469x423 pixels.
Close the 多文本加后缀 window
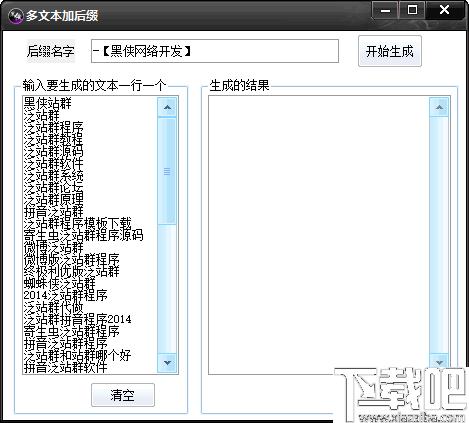click(x=445, y=10)
